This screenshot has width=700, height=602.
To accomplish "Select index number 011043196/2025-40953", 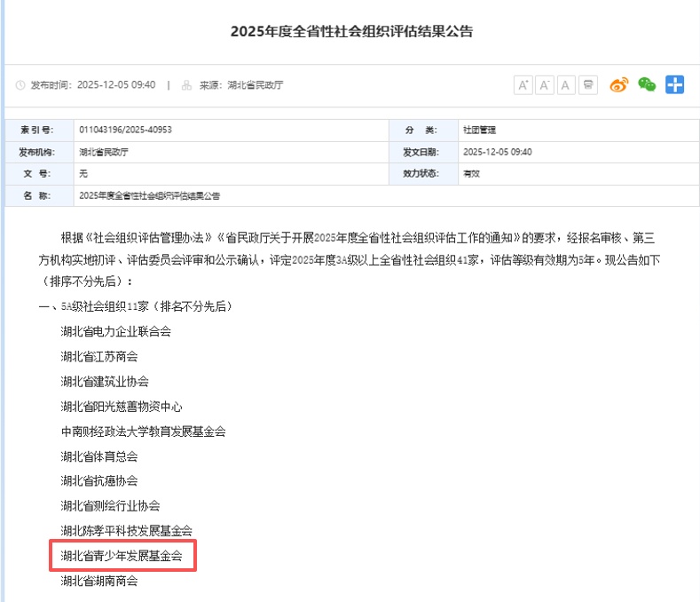I will click(x=125, y=130).
